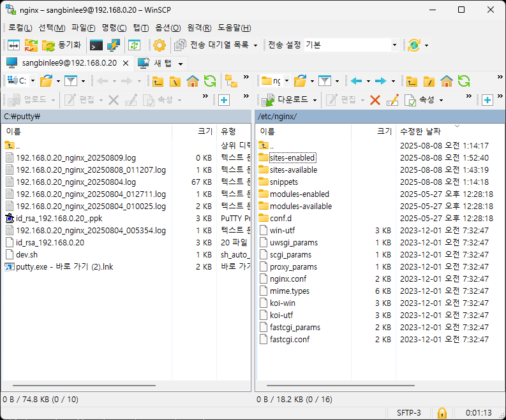Select the conf.d folder
Screen dimensions: 506x420
(280, 218)
